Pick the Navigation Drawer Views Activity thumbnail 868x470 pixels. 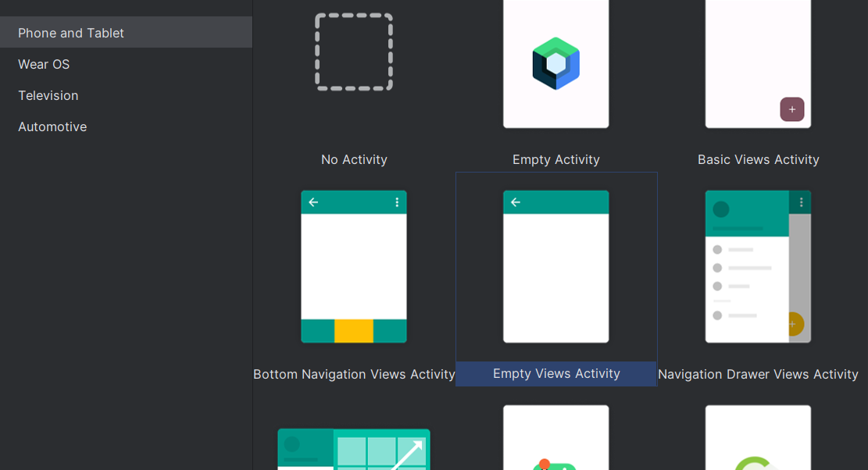pos(758,266)
